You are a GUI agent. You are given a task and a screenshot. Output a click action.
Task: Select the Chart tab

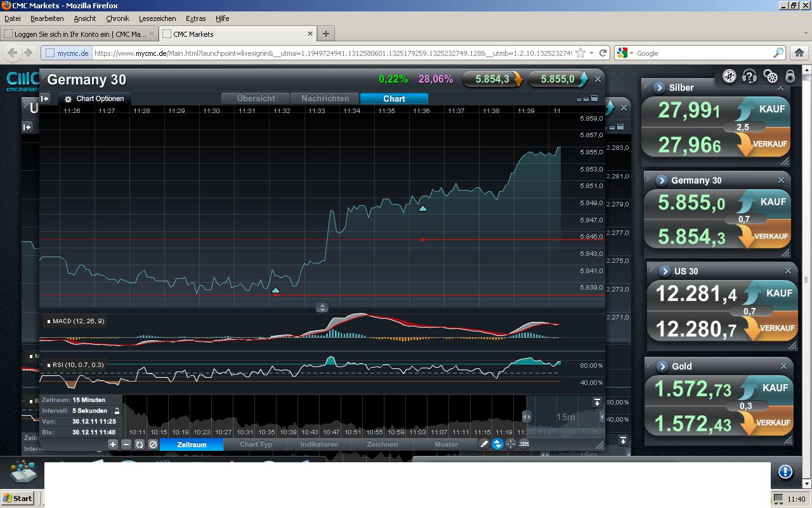pyautogui.click(x=394, y=98)
